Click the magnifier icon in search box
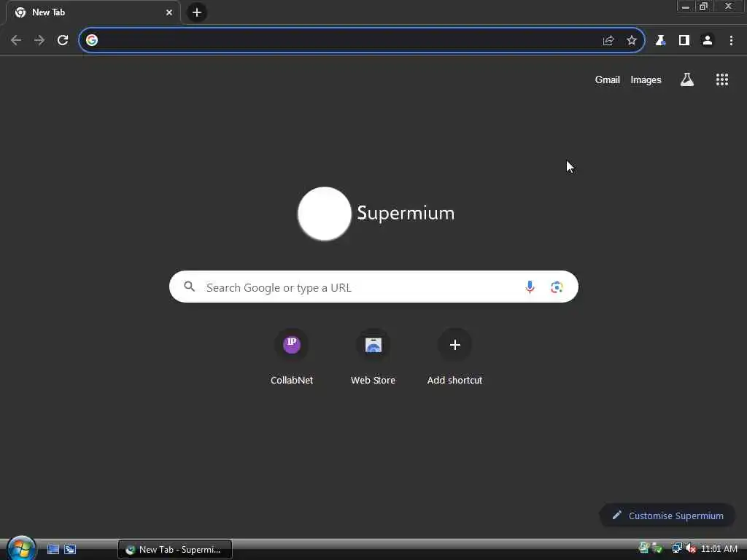This screenshot has height=560, width=747. (189, 286)
